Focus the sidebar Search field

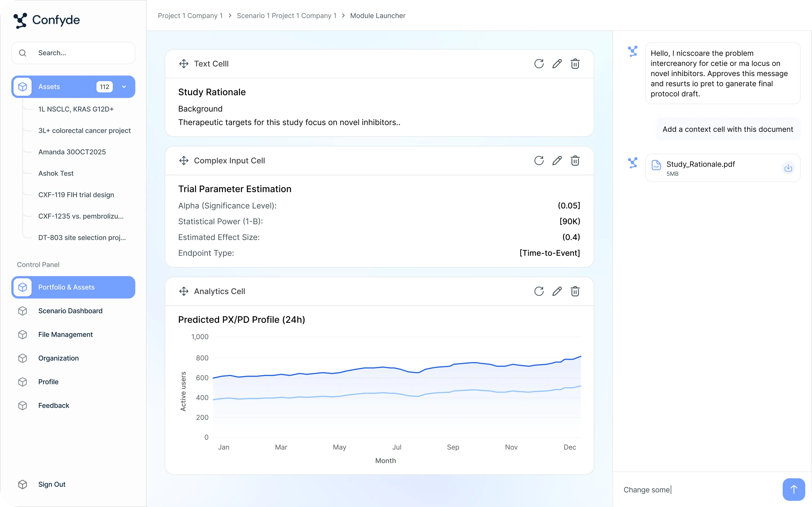tap(81, 53)
